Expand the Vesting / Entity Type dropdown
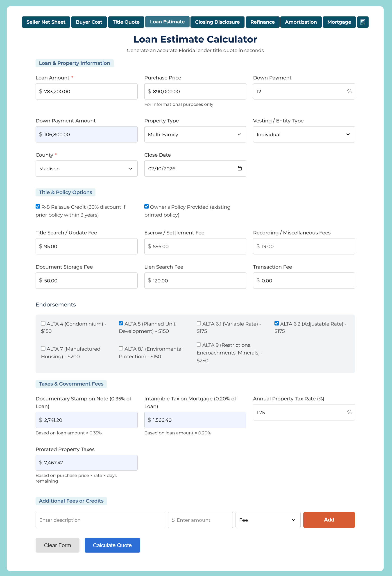This screenshot has width=392, height=576. tap(304, 134)
